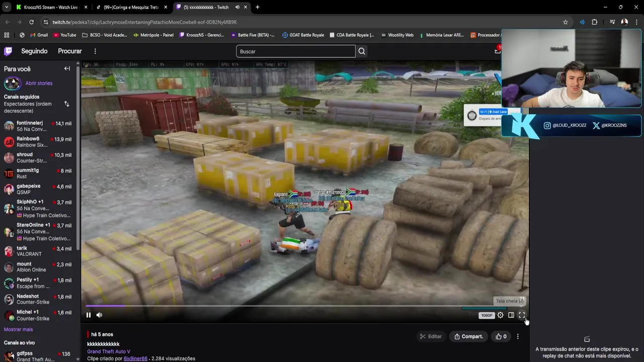Reload the page
The height and width of the screenshot is (362, 644).
[x=31, y=22]
